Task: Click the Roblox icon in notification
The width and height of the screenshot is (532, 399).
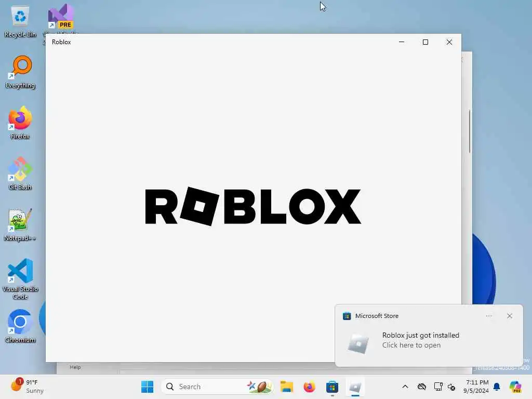Action: (x=358, y=343)
